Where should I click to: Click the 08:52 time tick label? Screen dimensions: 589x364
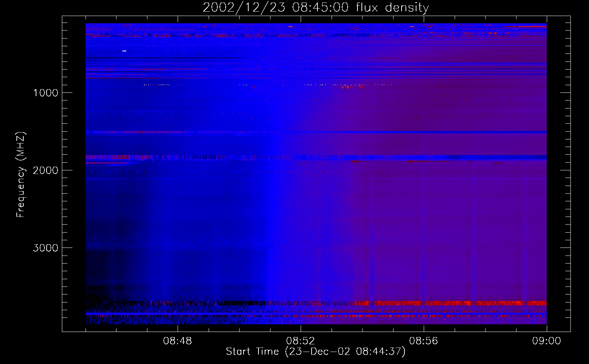click(301, 341)
